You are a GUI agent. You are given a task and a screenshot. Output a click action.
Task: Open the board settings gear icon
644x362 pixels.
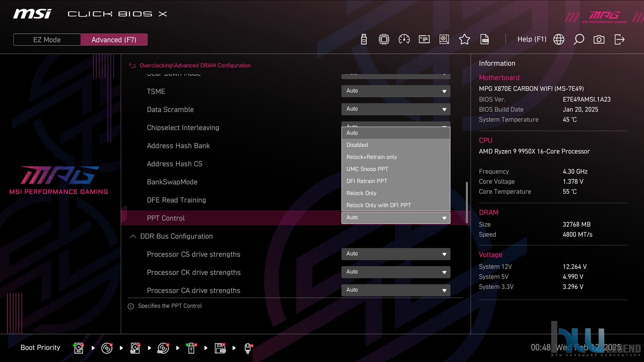coord(444,39)
